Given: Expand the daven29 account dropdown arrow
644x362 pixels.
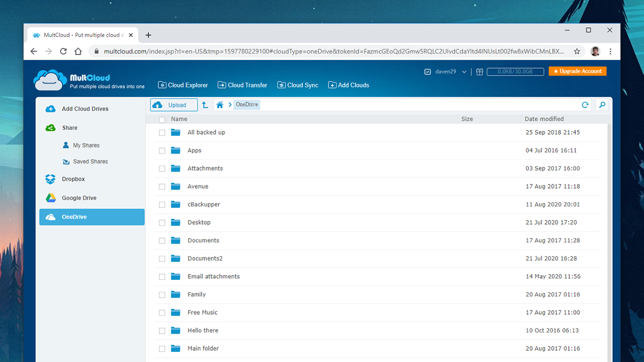Looking at the screenshot, I should 464,72.
